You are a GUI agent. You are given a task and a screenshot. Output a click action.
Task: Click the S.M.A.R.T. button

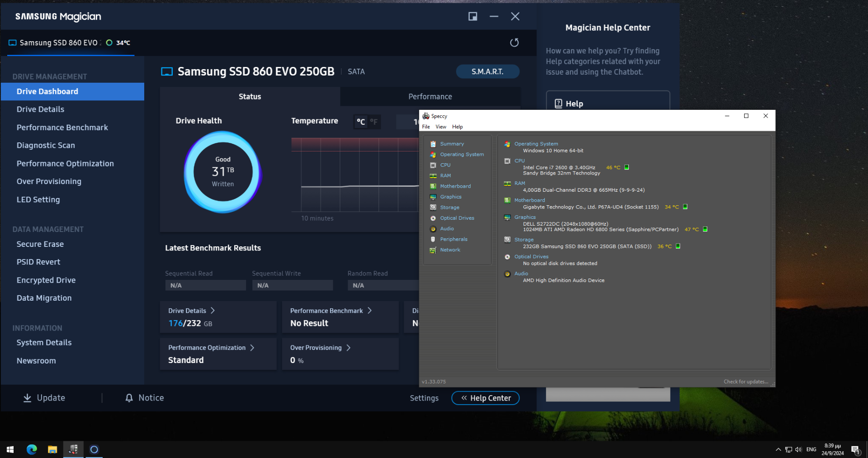pos(487,71)
